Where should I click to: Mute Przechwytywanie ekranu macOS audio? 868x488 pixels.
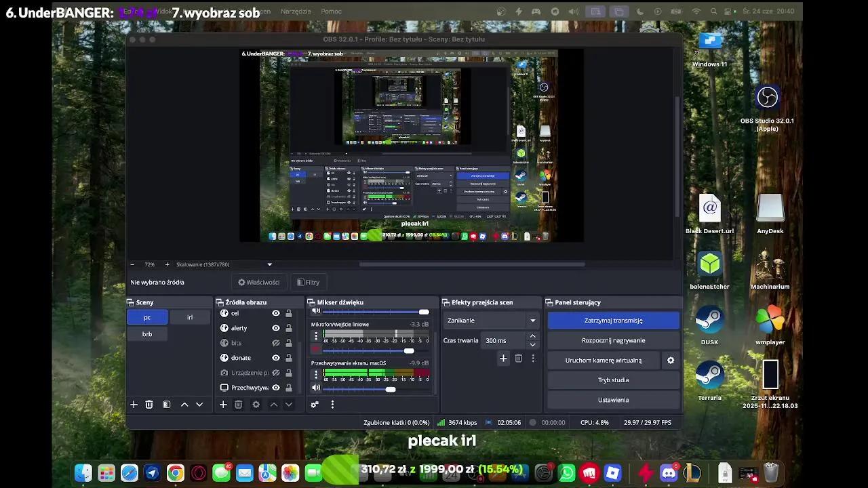tap(315, 388)
